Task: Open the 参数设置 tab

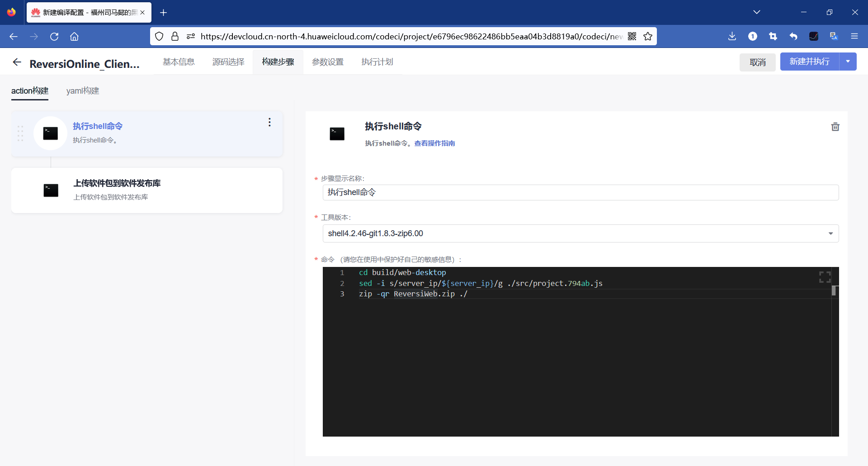Action: [328, 62]
